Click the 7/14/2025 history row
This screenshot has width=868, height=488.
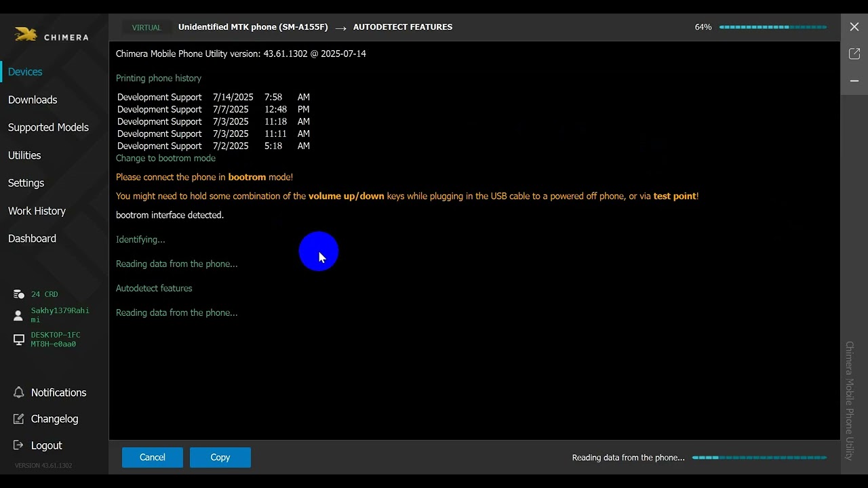click(214, 97)
